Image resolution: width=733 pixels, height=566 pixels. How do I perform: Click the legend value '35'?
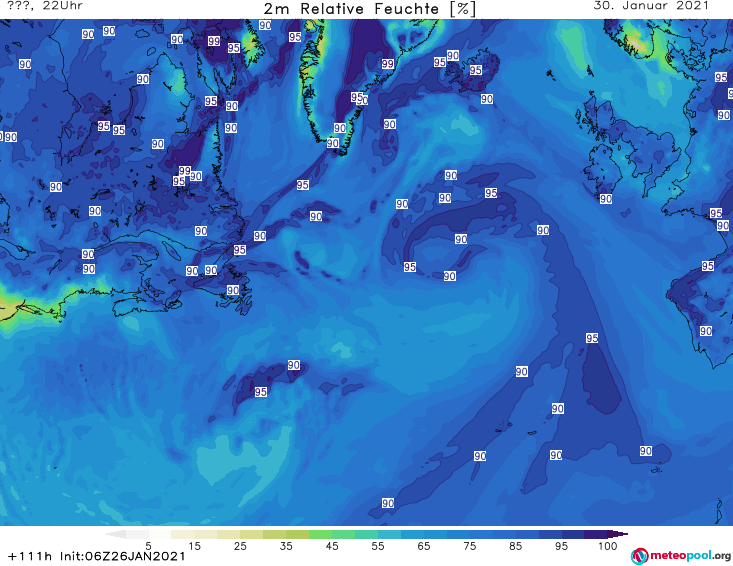(286, 546)
